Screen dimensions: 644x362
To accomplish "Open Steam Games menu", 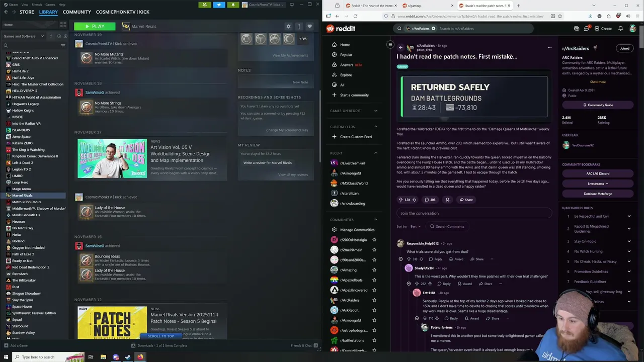I will (x=50, y=5).
